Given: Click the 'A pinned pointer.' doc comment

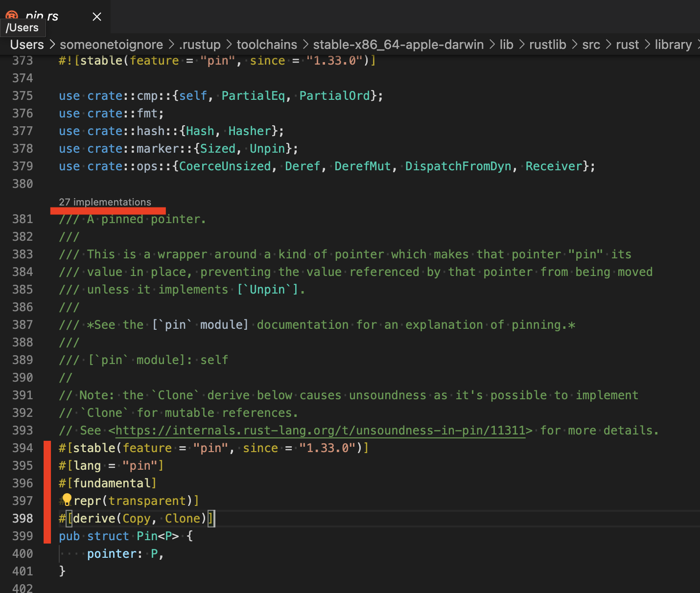Looking at the screenshot, I should (x=133, y=219).
